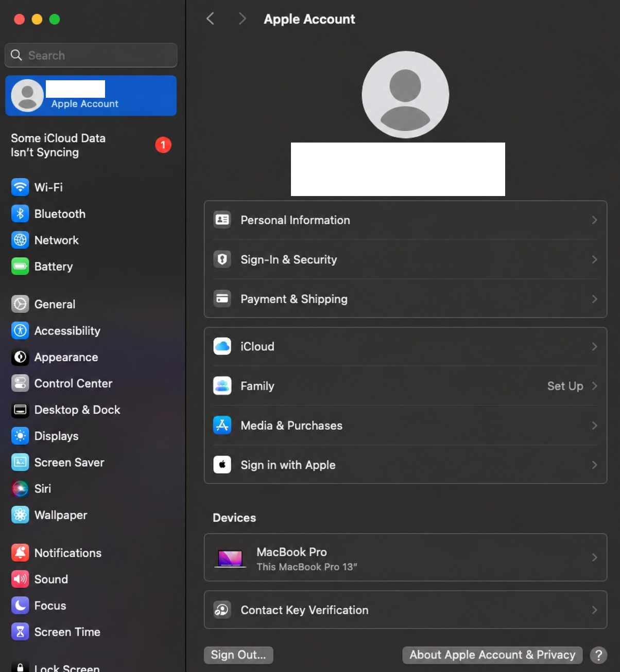The height and width of the screenshot is (672, 620).
Task: Click the Control Center icon
Action: click(20, 383)
